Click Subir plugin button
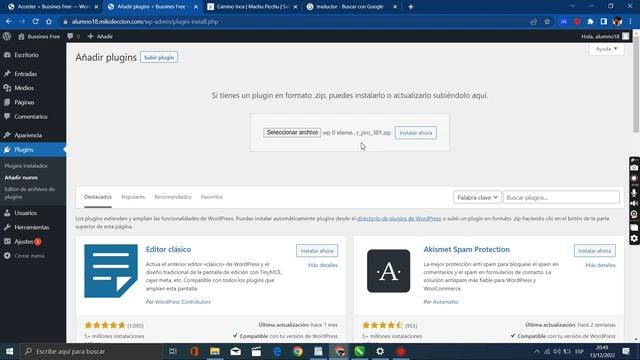Viewport: 640px width, 360px height. coord(159,58)
